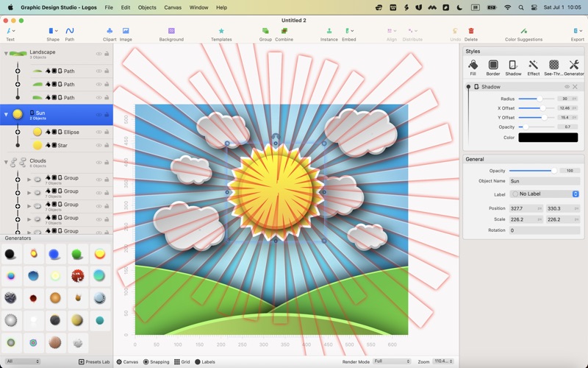Hide the Star object
588x368 pixels.
(x=98, y=145)
